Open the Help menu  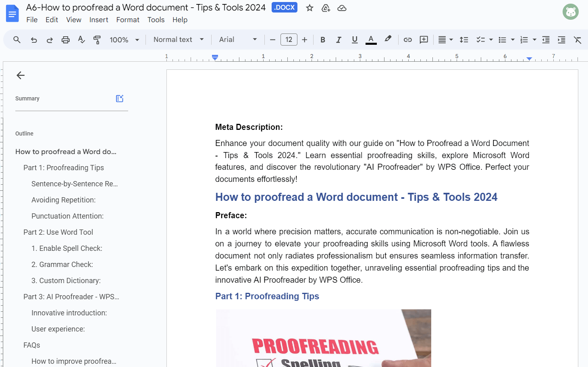(180, 20)
